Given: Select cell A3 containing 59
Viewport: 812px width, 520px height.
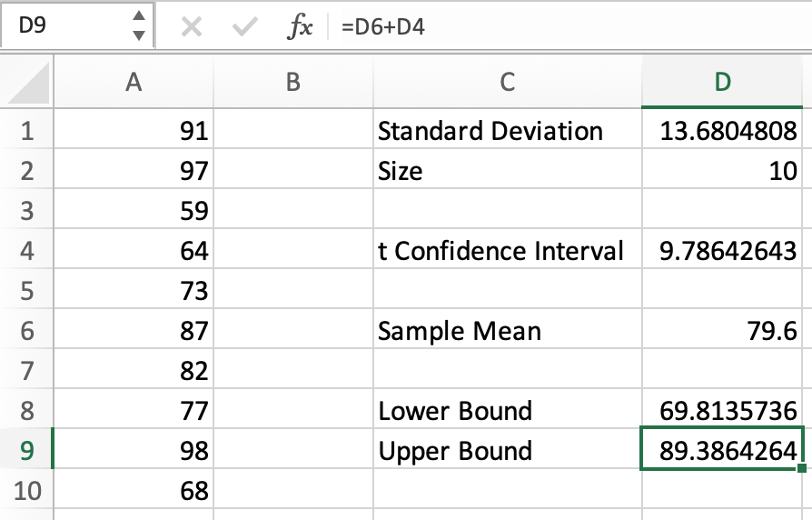Looking at the screenshot, I should [x=134, y=211].
